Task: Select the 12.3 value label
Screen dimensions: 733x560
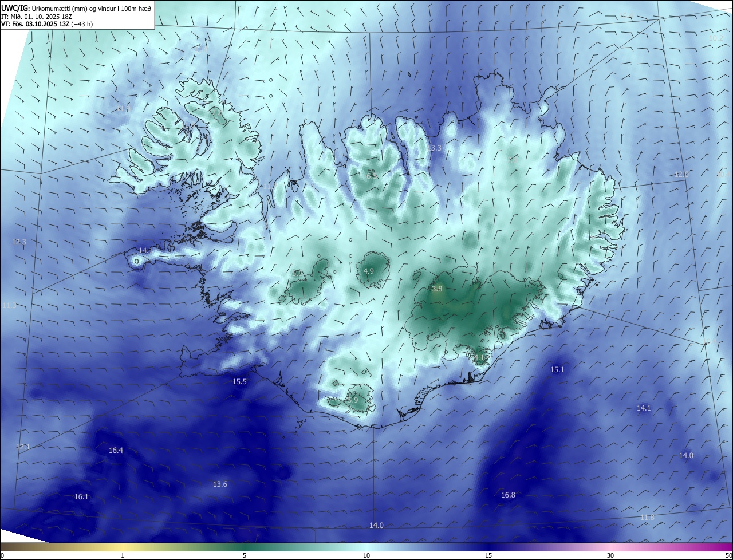Action: coord(19,242)
